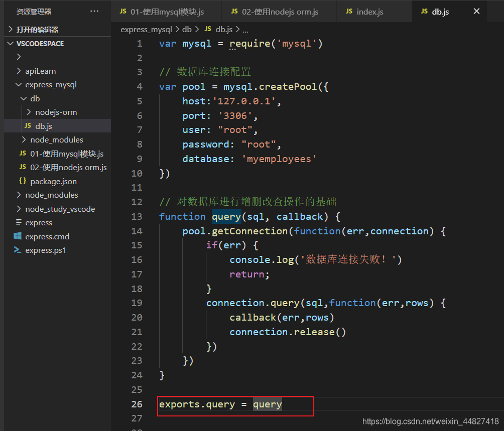This screenshot has width=504, height=431.
Task: Close the db.js editor tab
Action: (477, 11)
